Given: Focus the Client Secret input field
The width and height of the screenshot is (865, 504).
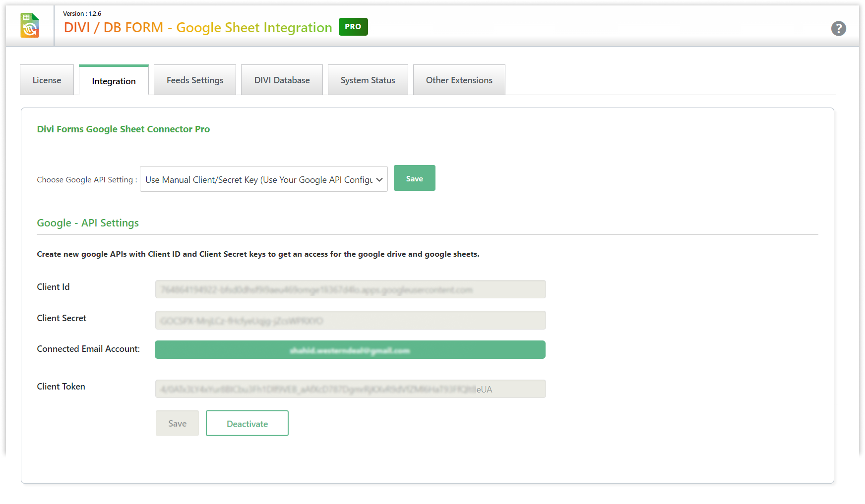Looking at the screenshot, I should coord(350,321).
